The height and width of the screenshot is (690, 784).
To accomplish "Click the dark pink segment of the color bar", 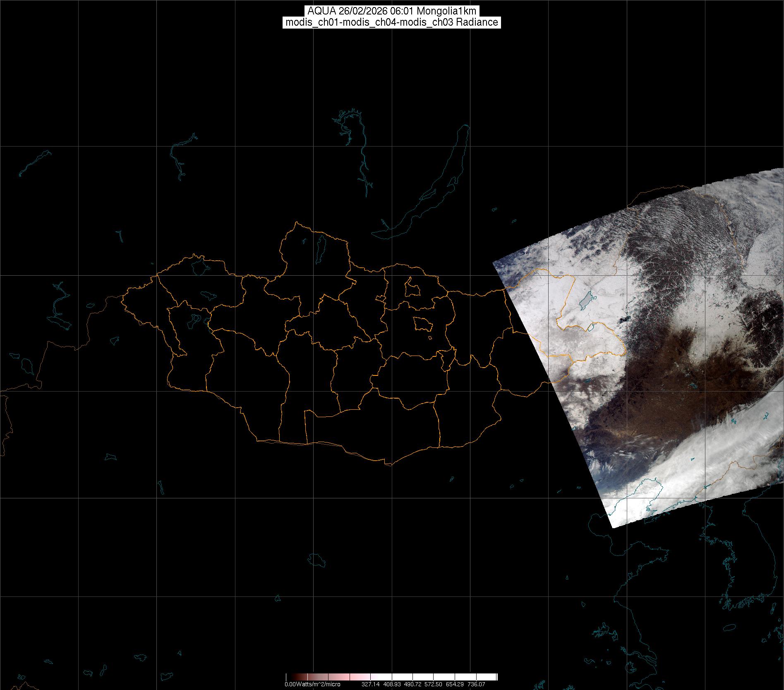I will coord(314,677).
